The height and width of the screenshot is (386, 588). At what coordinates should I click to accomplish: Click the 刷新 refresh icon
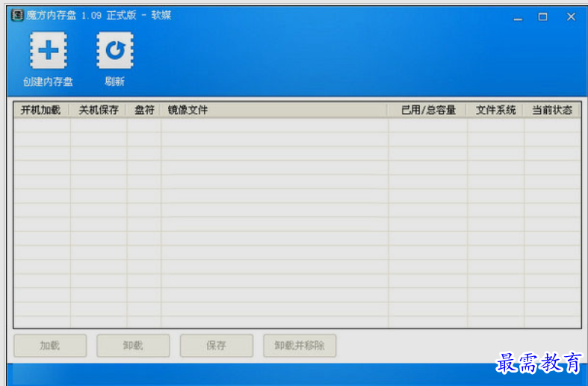click(115, 50)
